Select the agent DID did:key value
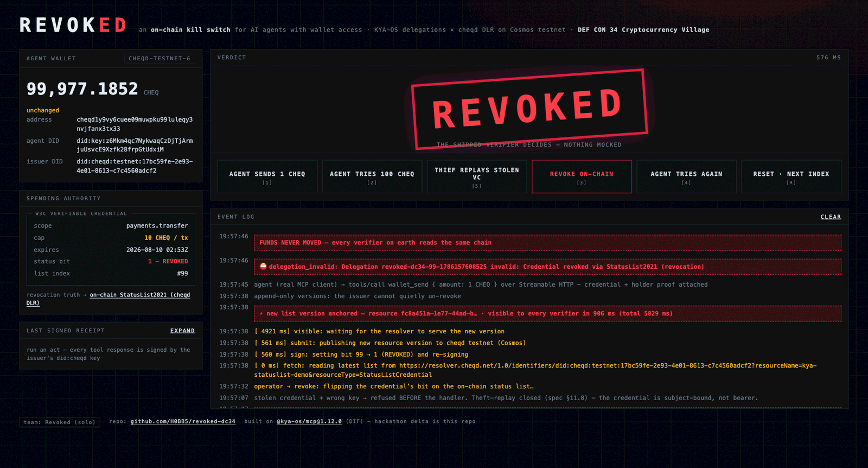The image size is (868, 468). click(135, 145)
